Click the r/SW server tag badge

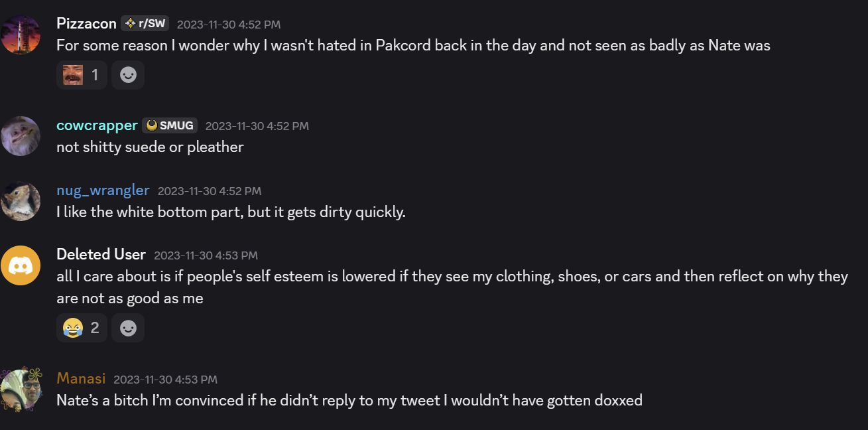coord(145,24)
